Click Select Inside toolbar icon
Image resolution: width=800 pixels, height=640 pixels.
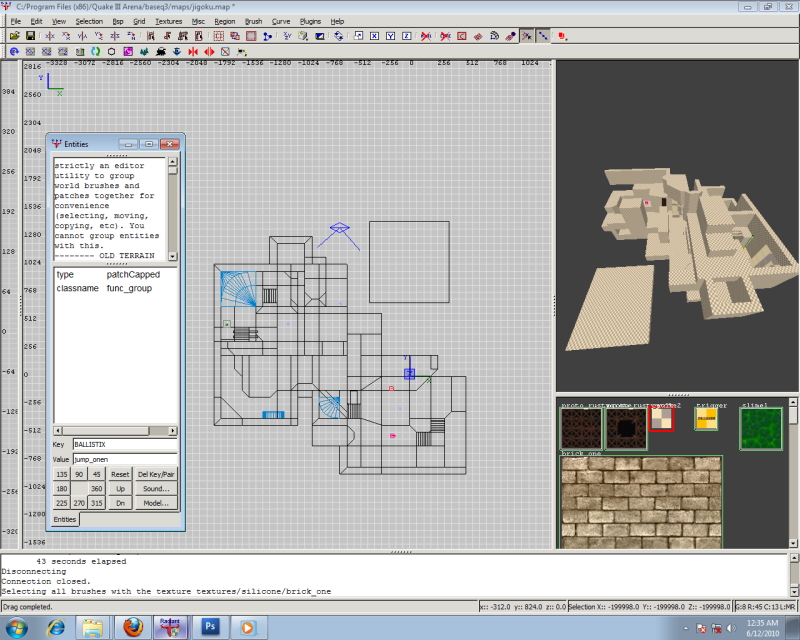tap(199, 36)
